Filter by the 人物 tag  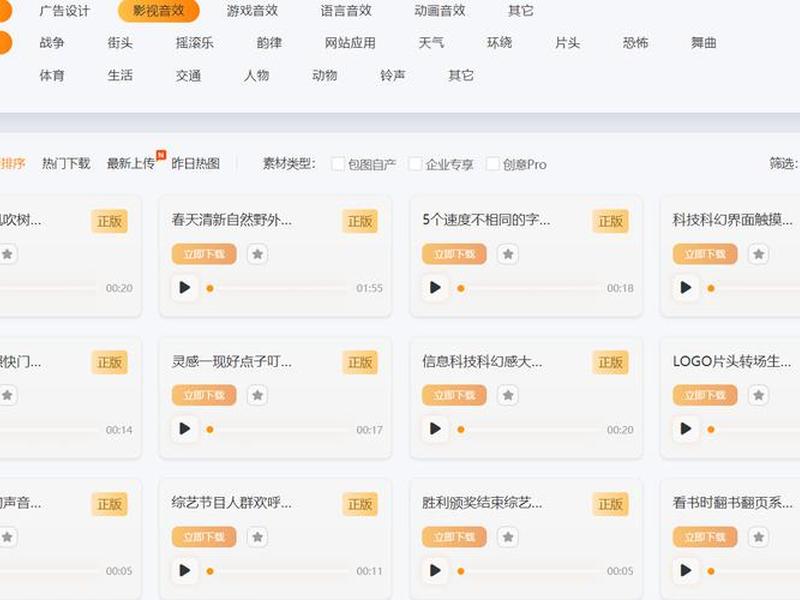coord(257,76)
